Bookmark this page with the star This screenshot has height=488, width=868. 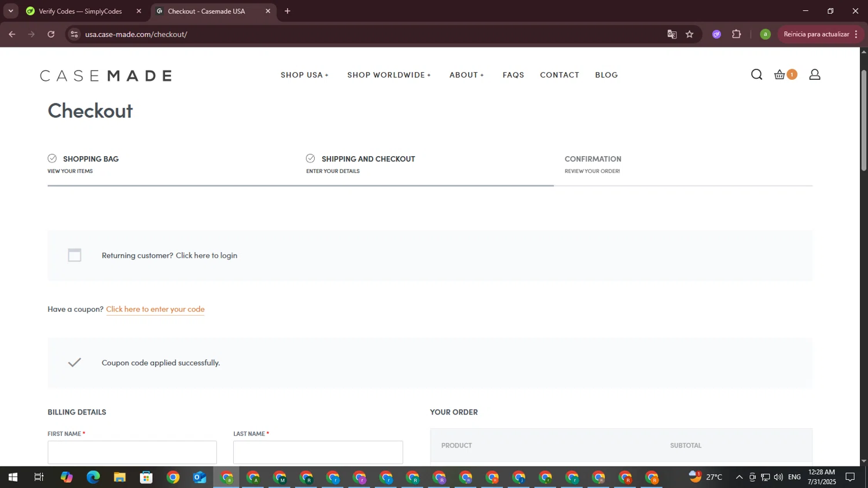pyautogui.click(x=689, y=34)
